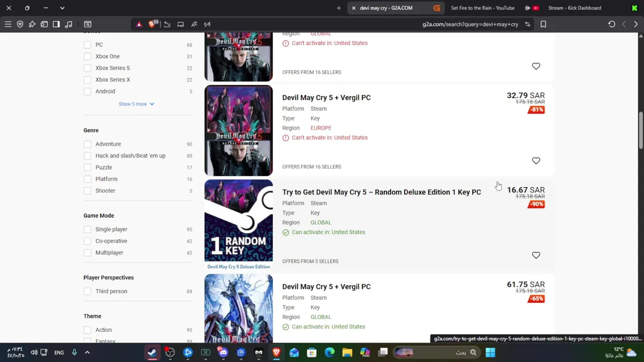Show hidden system tray icons chevron
This screenshot has width=644, height=362.
[x=87, y=352]
